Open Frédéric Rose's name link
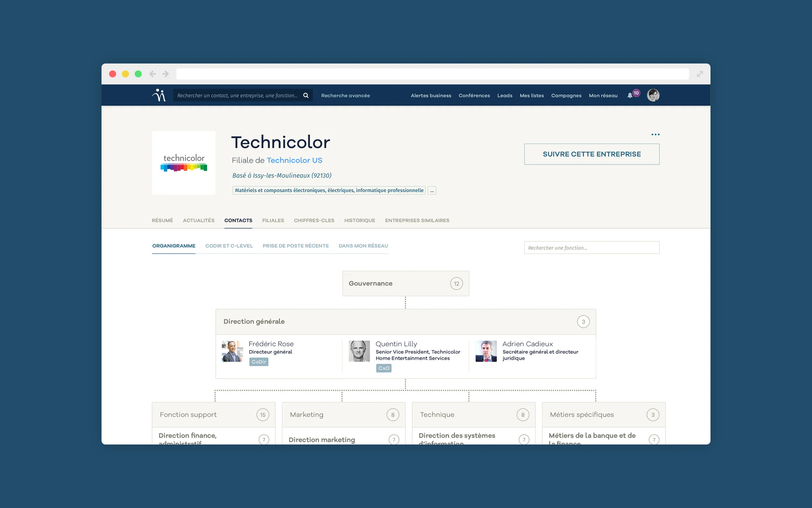 271,344
